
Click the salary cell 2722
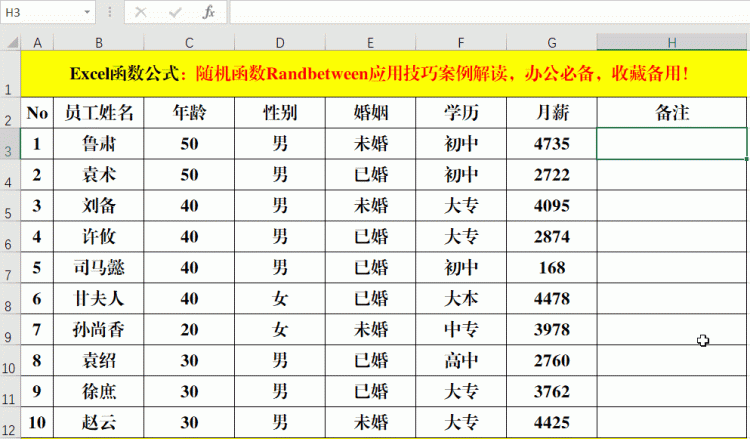pyautogui.click(x=551, y=175)
